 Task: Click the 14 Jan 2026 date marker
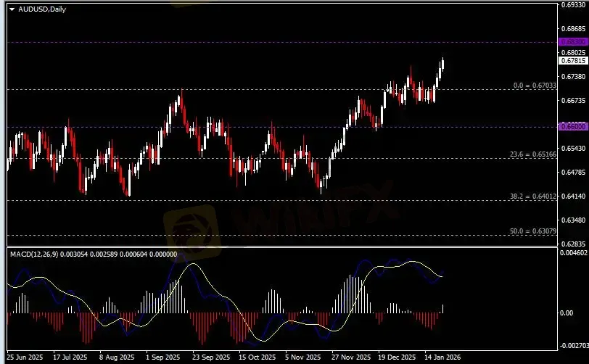(442, 357)
